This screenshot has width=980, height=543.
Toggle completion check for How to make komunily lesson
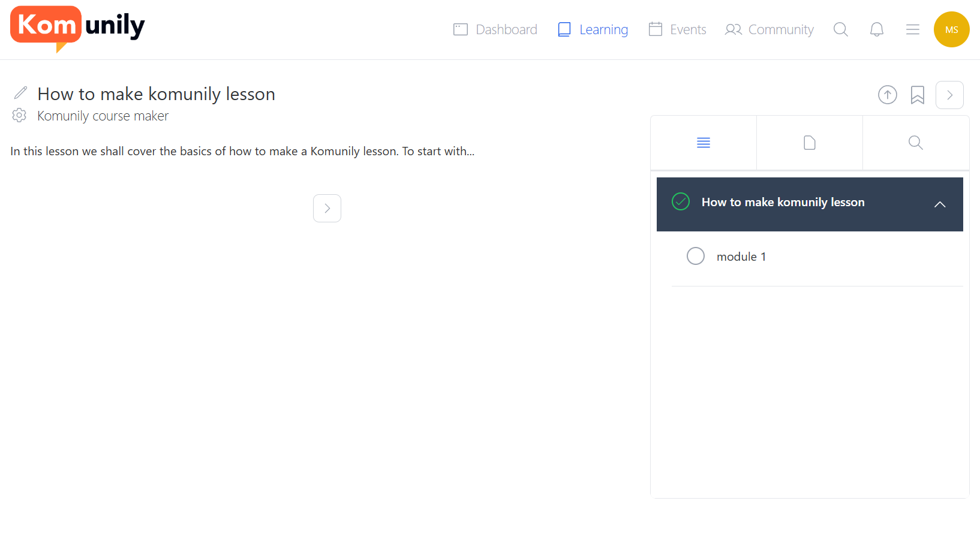point(681,201)
